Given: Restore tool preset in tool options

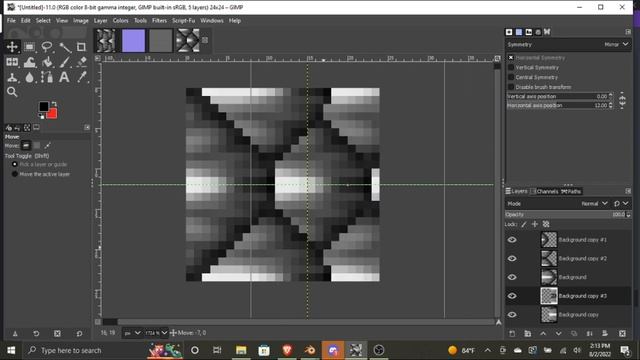Looking at the screenshot, I should pos(36,333).
